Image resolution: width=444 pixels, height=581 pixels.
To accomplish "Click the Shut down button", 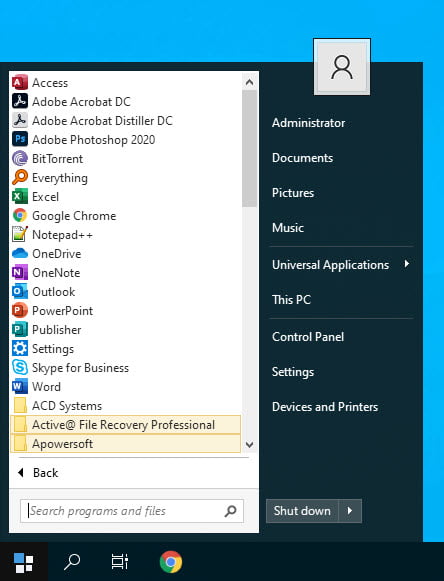I will [302, 511].
